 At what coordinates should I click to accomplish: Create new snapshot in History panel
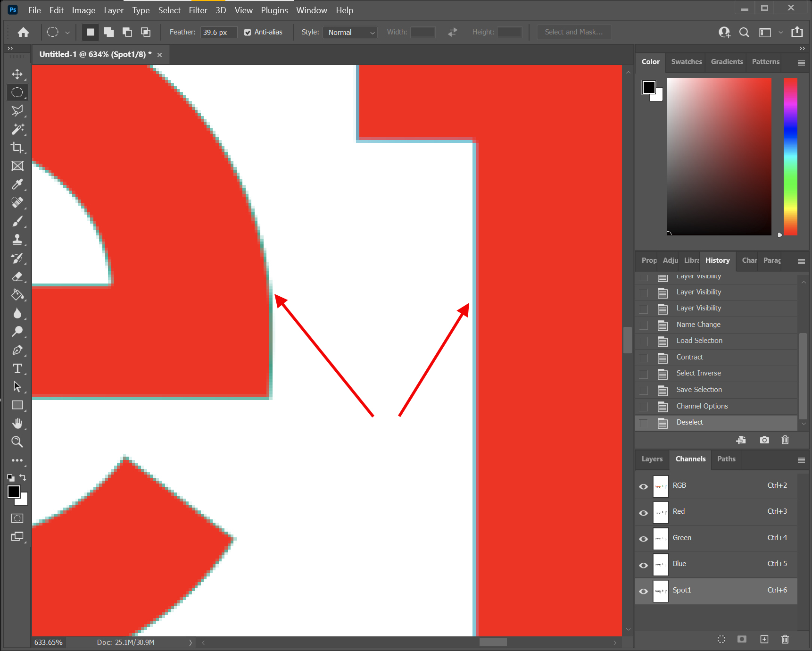(x=764, y=440)
